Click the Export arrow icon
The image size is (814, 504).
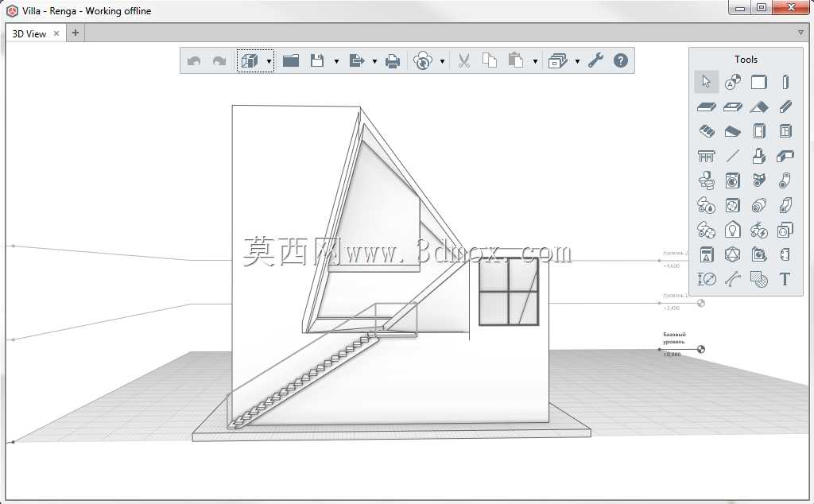point(357,60)
